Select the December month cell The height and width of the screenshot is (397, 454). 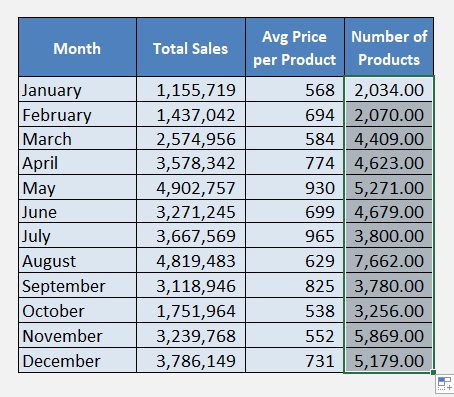tap(77, 360)
